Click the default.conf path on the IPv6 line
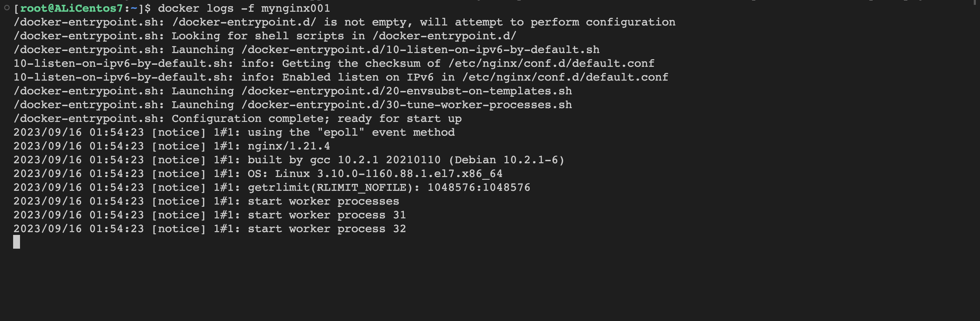Screen dimensions: 980x321 click(x=565, y=77)
